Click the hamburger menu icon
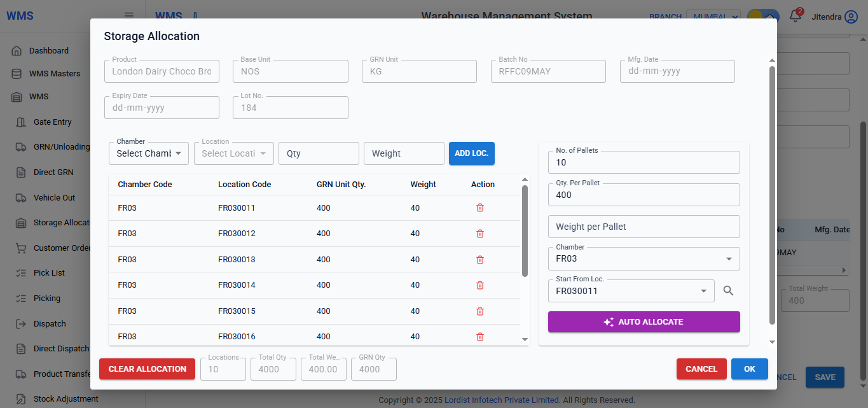The image size is (868, 408). 129,15
